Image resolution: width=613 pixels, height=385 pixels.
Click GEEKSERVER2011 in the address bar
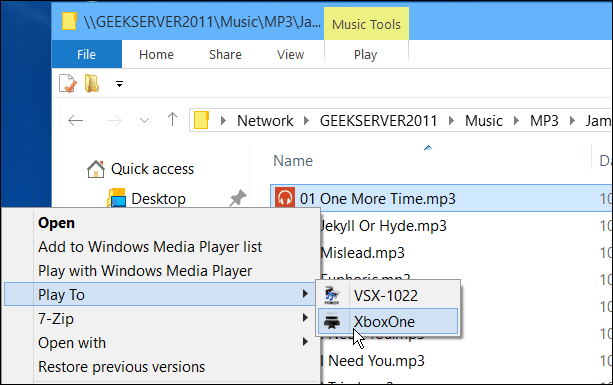point(378,121)
